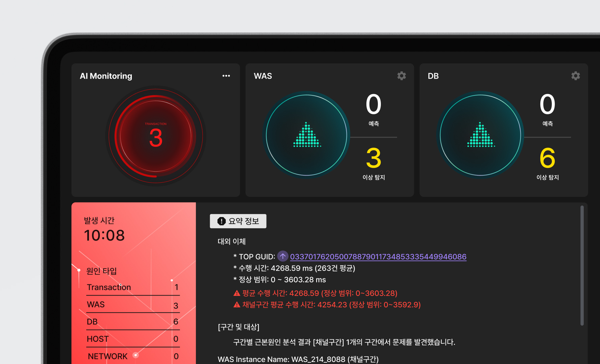
Task: Click the summary panel vertical scrollbar
Action: tap(582, 266)
